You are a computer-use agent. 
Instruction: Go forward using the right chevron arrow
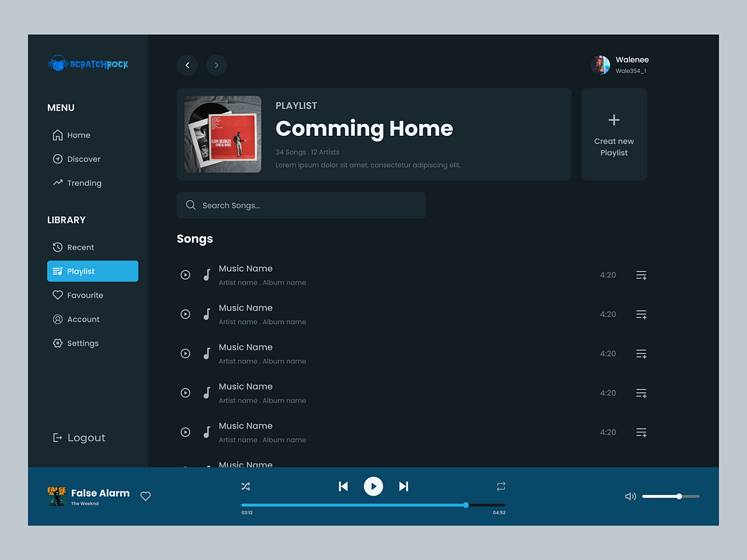point(217,65)
